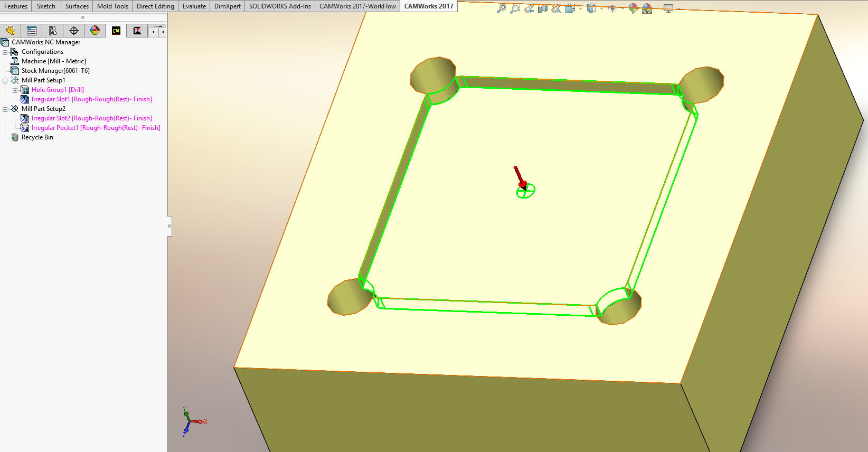
Task: Open the DimXpertManager crosshair tab
Action: pyautogui.click(x=74, y=31)
